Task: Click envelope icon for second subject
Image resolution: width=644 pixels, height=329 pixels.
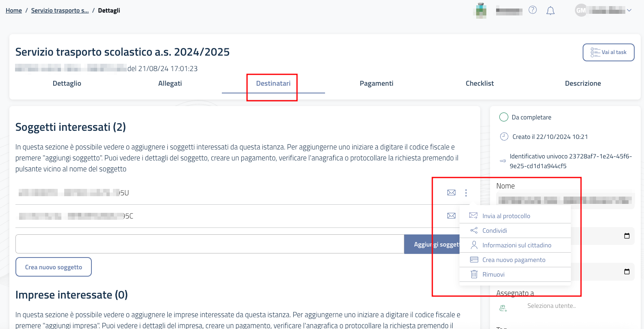Action: click(451, 216)
